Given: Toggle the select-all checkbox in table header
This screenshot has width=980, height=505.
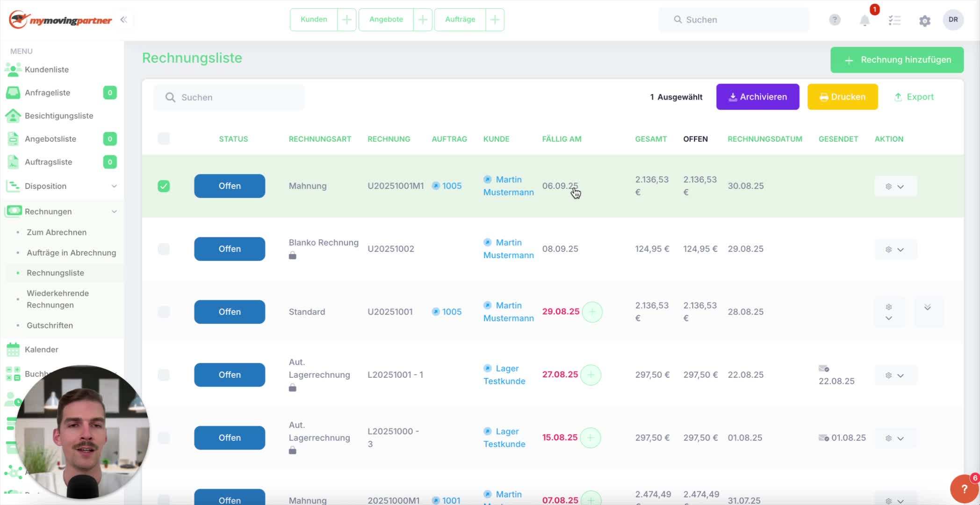Looking at the screenshot, I should point(164,138).
